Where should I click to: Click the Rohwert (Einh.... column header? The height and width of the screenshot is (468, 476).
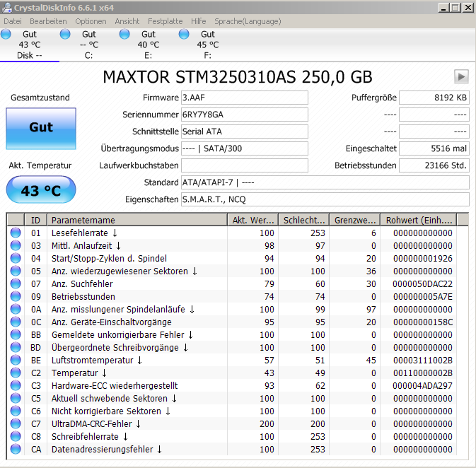pos(419,220)
